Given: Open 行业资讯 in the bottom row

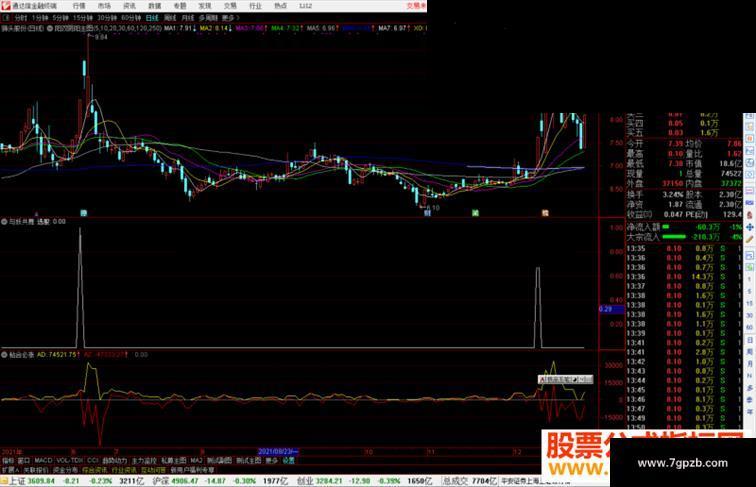Looking at the screenshot, I should [x=124, y=470].
